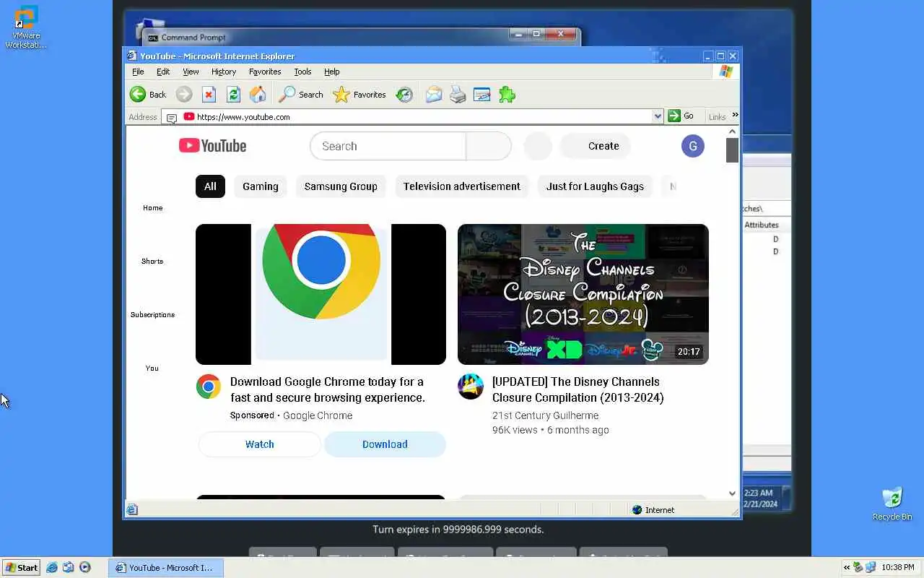This screenshot has width=924, height=578.
Task: Click the YouTube taskbar button
Action: pyautogui.click(x=166, y=568)
